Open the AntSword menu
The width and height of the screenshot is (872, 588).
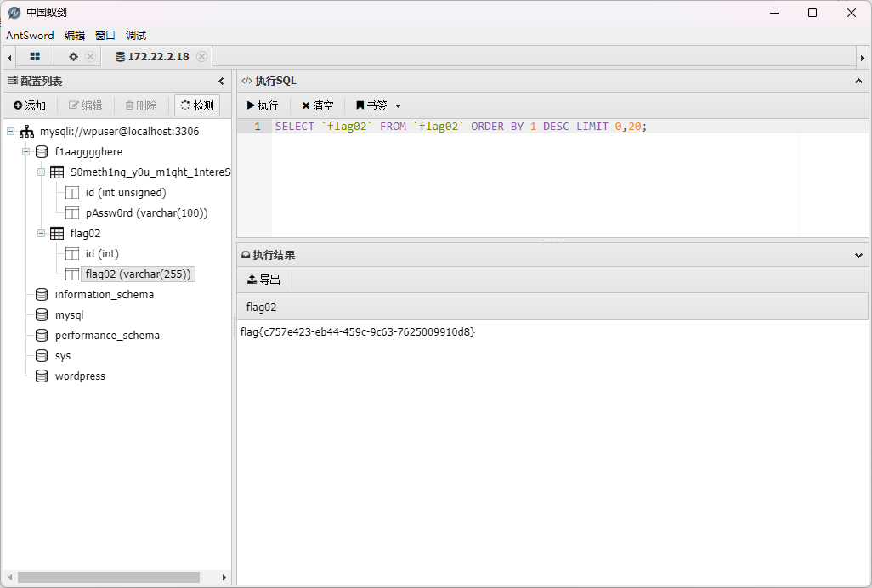30,35
